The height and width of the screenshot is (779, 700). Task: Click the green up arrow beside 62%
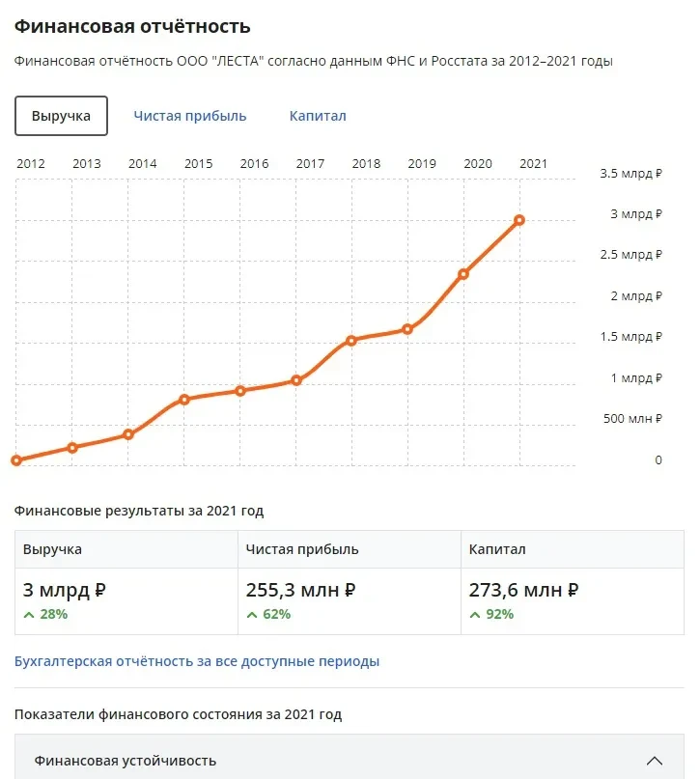click(x=252, y=614)
